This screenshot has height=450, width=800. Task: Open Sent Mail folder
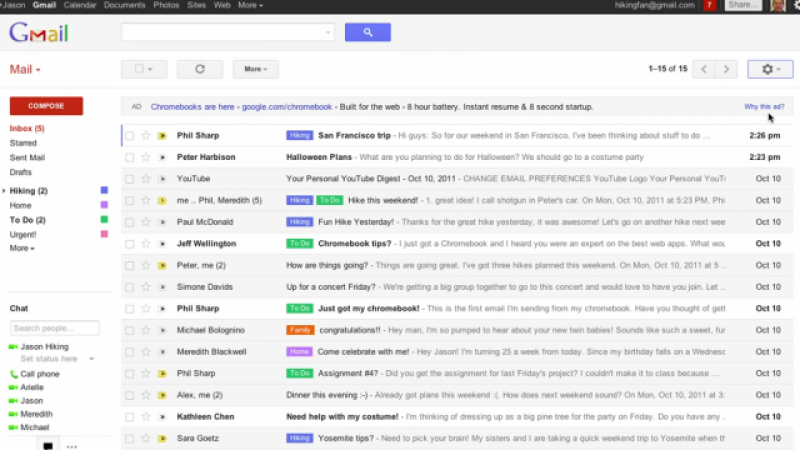(x=26, y=157)
